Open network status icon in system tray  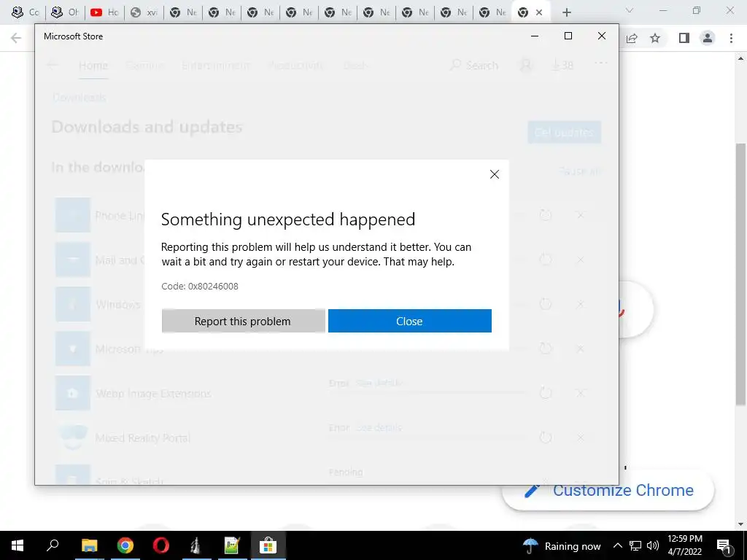click(x=635, y=545)
